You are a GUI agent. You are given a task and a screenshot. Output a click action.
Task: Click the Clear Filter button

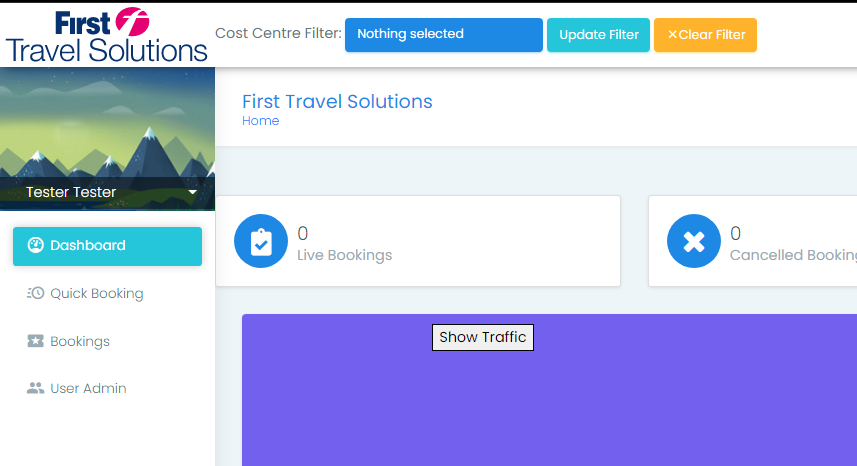pyautogui.click(x=706, y=35)
